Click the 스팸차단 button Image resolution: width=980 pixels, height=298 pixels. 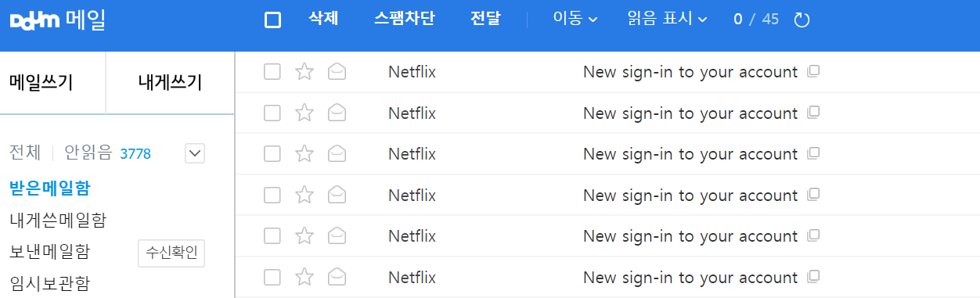tap(405, 19)
